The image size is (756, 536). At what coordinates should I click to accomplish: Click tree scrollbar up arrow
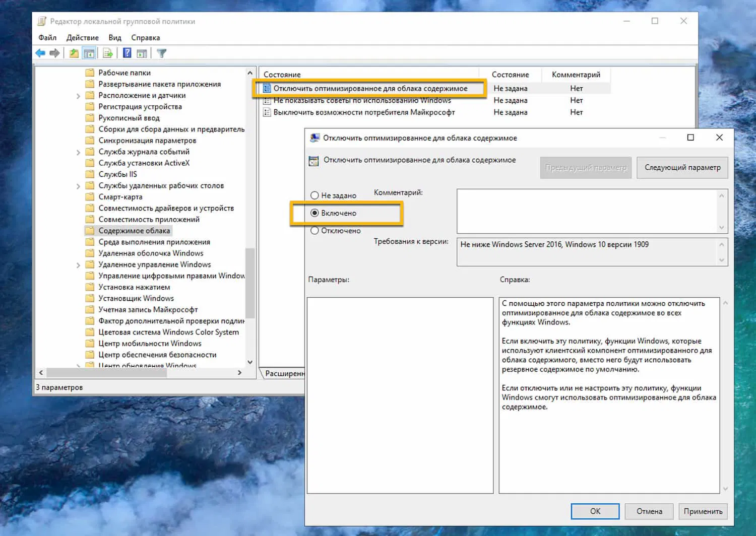click(x=250, y=73)
